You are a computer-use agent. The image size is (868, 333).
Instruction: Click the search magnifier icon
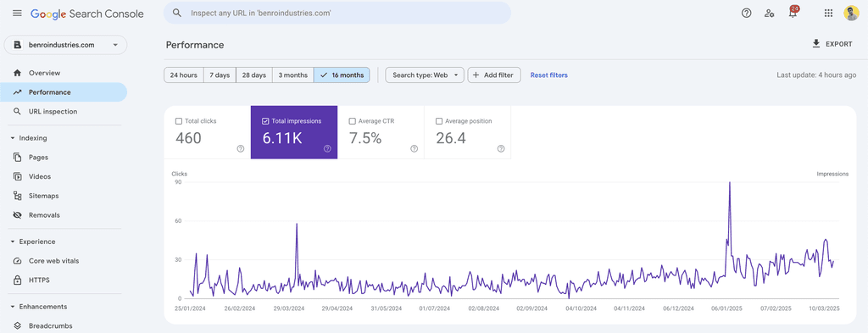pyautogui.click(x=177, y=13)
